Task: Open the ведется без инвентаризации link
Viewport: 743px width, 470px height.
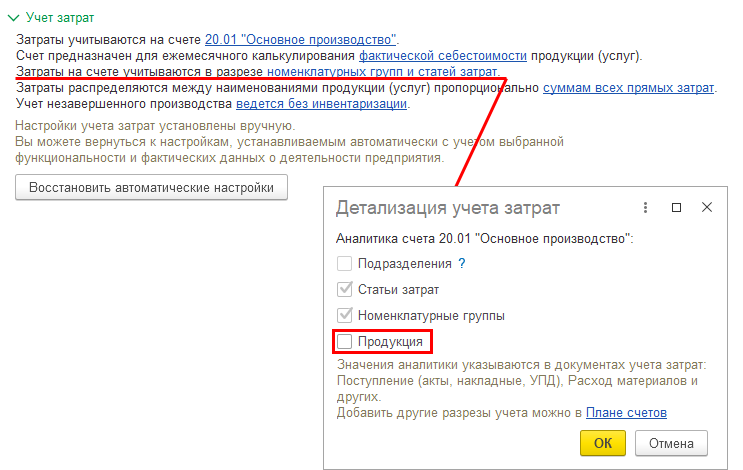Action: [321, 104]
